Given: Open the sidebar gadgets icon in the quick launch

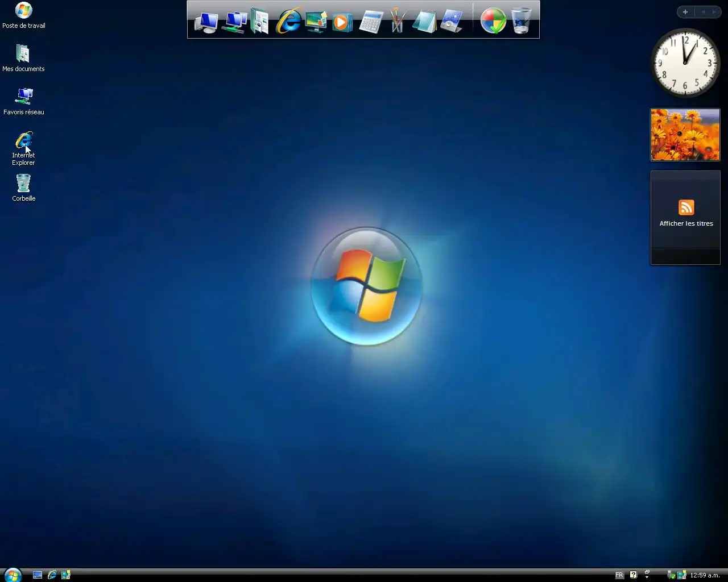Looking at the screenshot, I should click(x=66, y=575).
